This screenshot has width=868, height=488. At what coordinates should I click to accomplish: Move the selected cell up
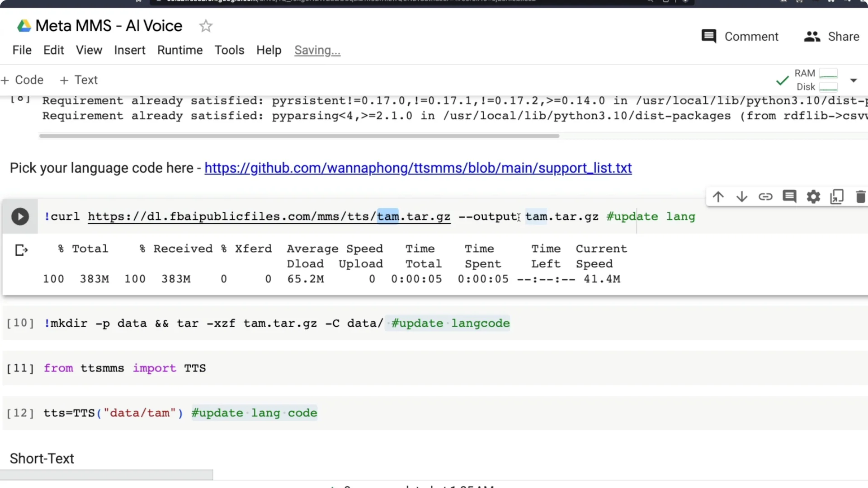point(718,197)
